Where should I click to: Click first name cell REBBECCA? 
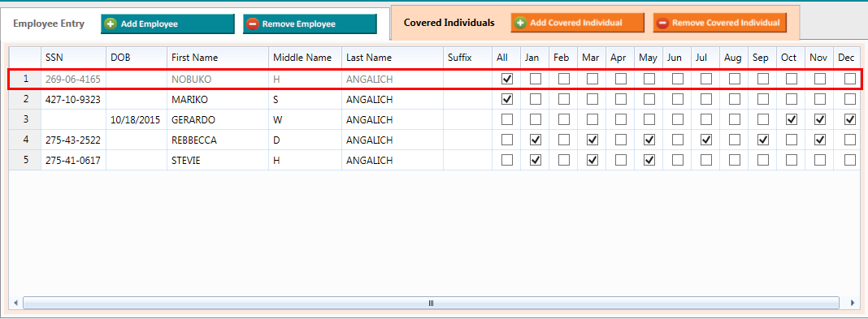click(x=218, y=140)
